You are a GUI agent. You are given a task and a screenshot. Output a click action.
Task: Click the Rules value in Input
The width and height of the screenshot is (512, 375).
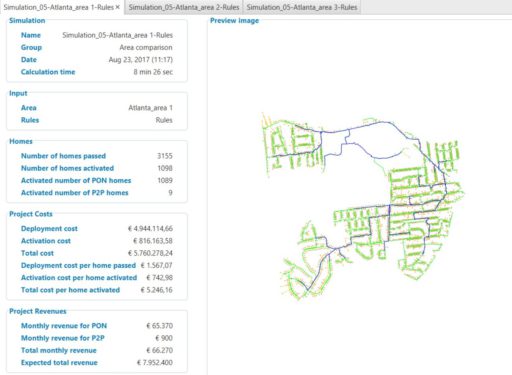(x=164, y=120)
